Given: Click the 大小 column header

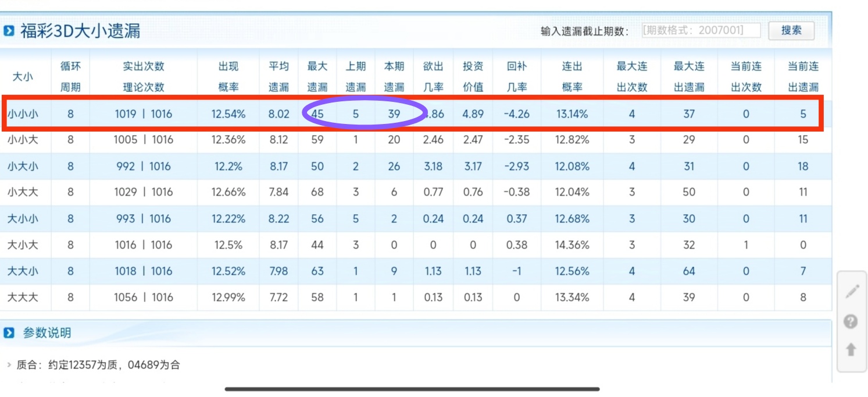Looking at the screenshot, I should pos(23,76).
